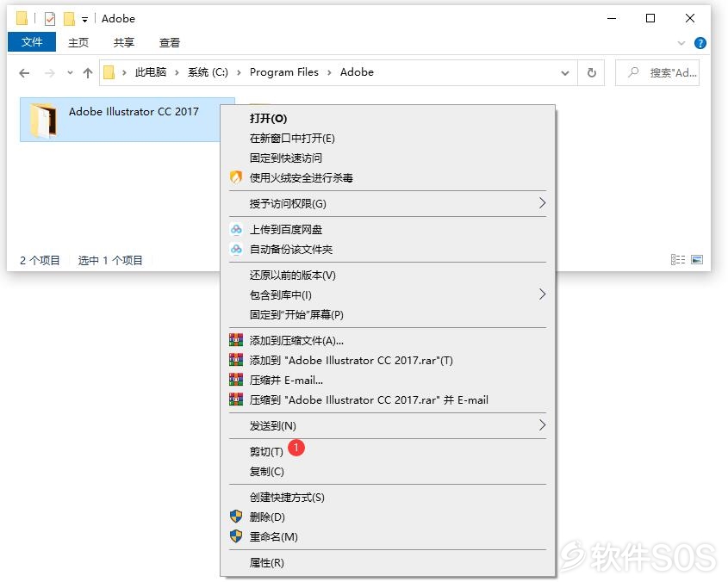Click the search Adobe input box
728x582 pixels.
tap(657, 73)
